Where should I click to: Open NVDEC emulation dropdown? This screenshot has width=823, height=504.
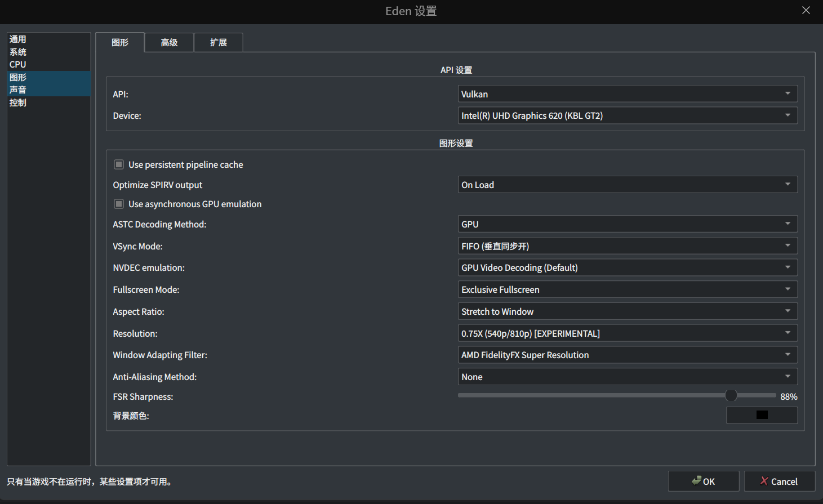coord(628,267)
